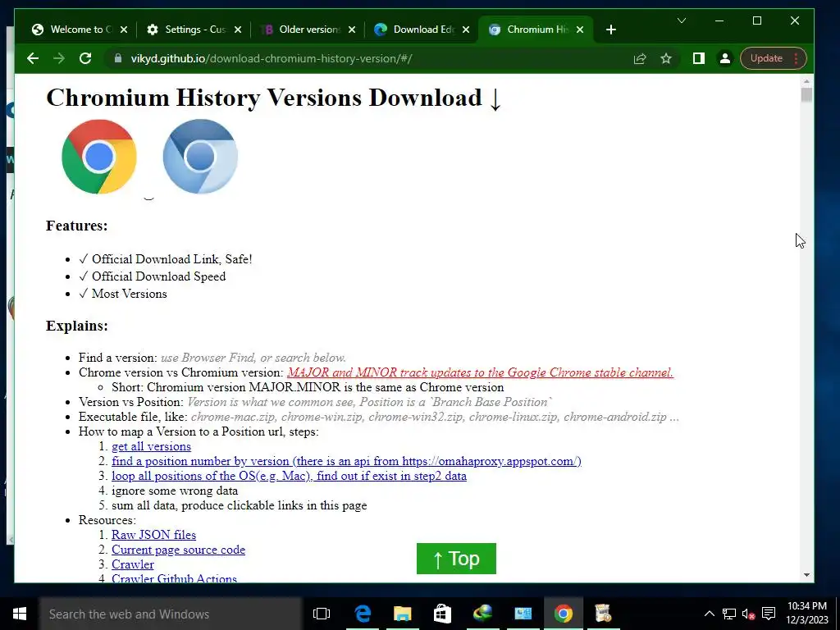Open Internet Download Manager taskbar icon

[x=482, y=614]
